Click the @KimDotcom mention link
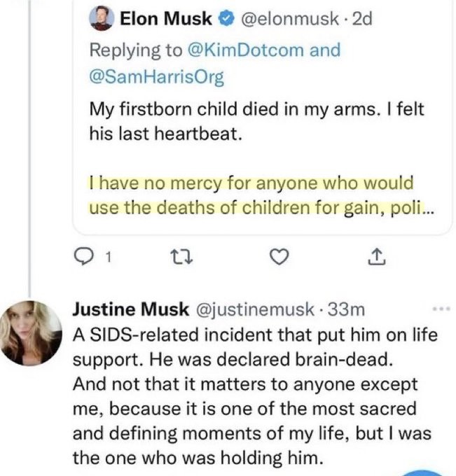 (263, 50)
